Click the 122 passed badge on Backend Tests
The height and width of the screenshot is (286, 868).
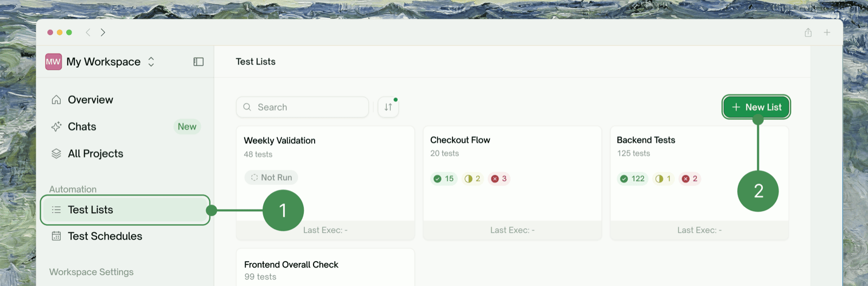click(x=633, y=179)
